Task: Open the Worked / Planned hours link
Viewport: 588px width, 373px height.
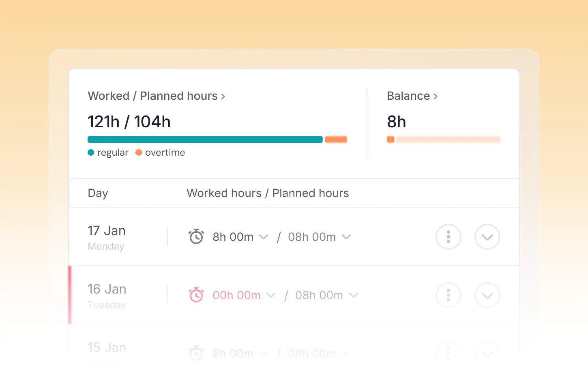Action: [x=156, y=96]
